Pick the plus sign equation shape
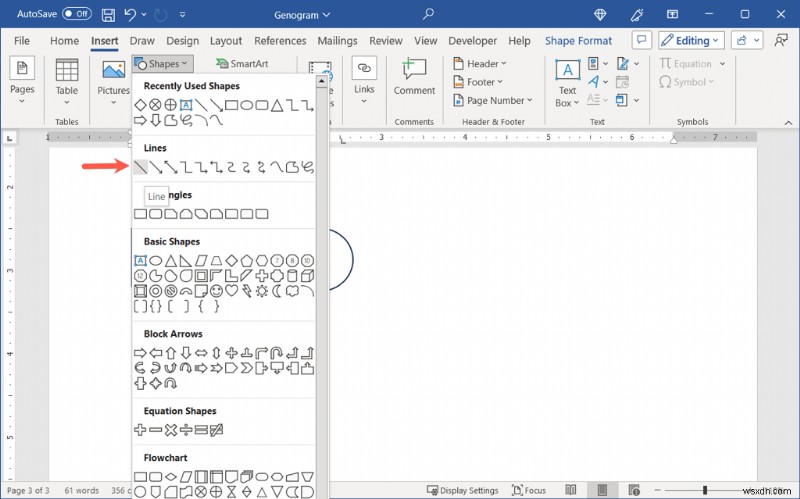This screenshot has width=800, height=499. 140,430
